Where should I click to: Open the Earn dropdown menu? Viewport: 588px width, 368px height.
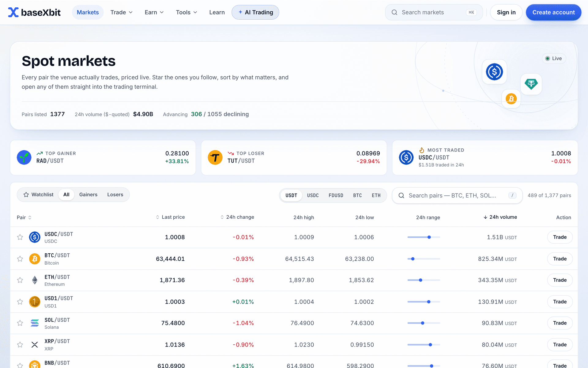click(154, 12)
